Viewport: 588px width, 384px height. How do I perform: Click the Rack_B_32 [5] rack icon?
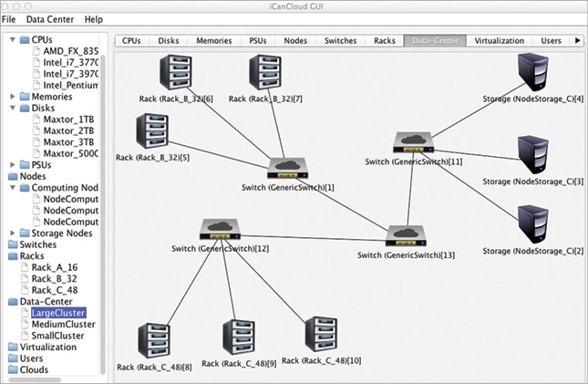click(x=152, y=131)
